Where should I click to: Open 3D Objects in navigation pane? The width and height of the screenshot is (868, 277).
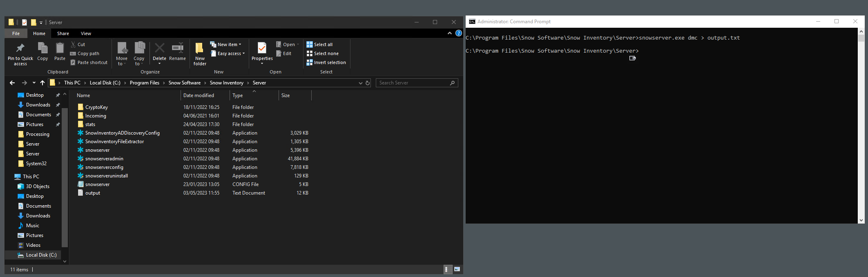coord(38,186)
